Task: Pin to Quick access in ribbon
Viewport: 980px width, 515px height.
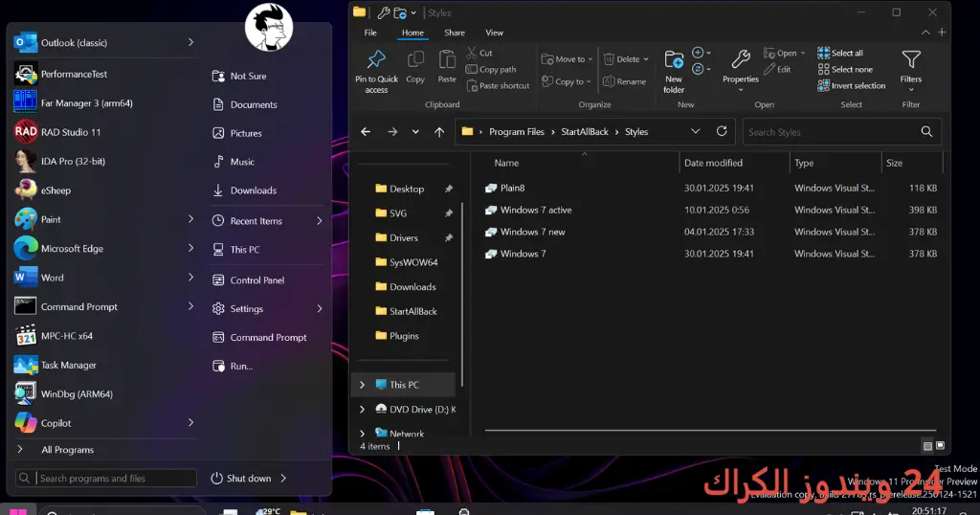Action: (376, 71)
